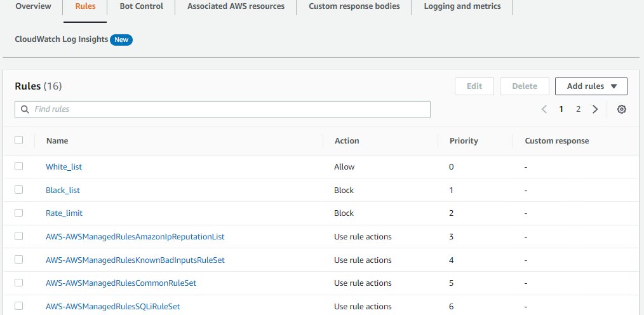Switch to the Overview tab

click(x=34, y=6)
